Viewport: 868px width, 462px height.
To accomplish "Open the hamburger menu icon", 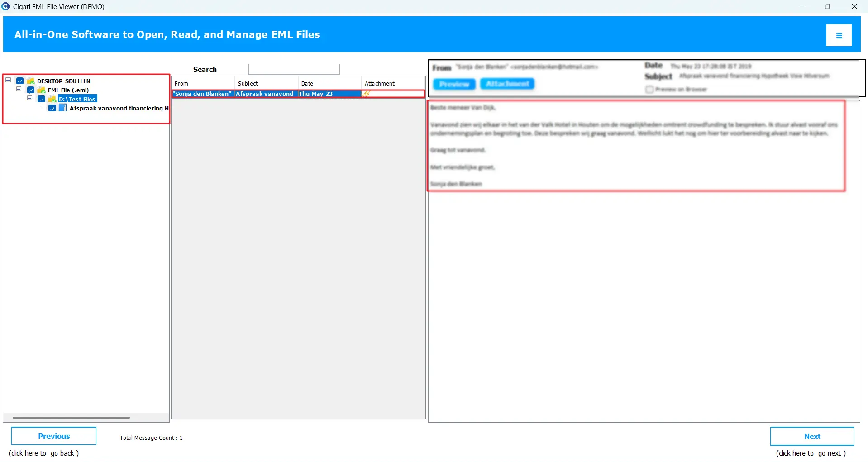I will tap(839, 35).
